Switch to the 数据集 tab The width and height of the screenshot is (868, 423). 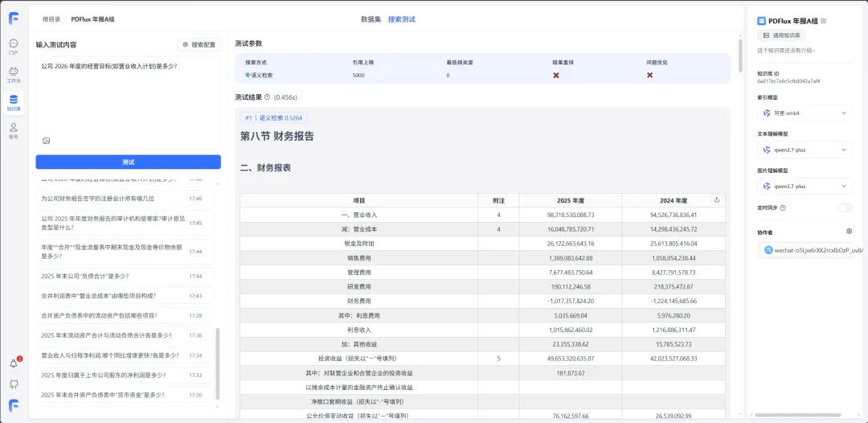click(371, 19)
